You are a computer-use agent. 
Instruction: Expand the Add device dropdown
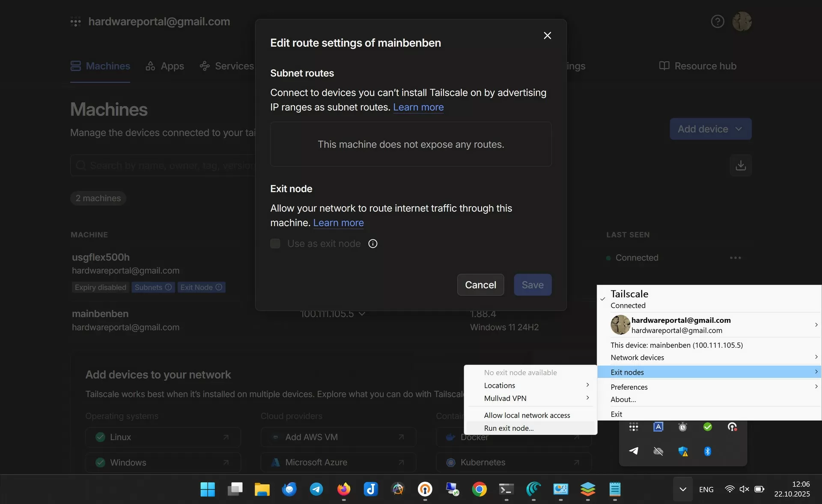710,129
